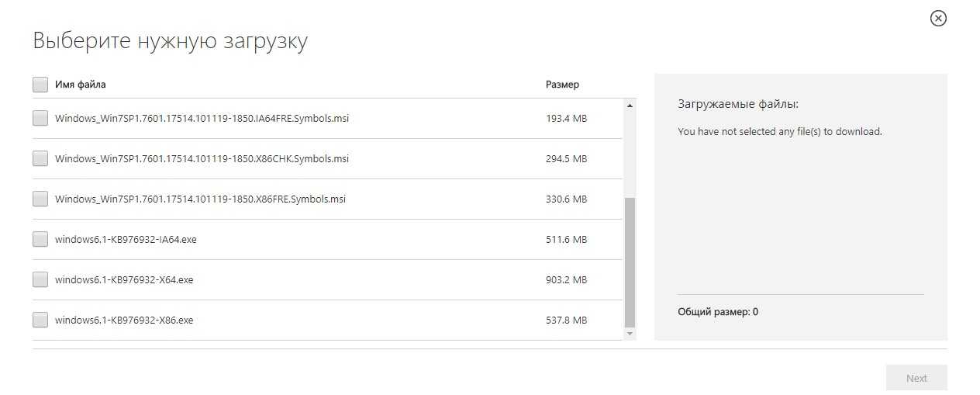Click the 537.8 MB size value

[566, 320]
